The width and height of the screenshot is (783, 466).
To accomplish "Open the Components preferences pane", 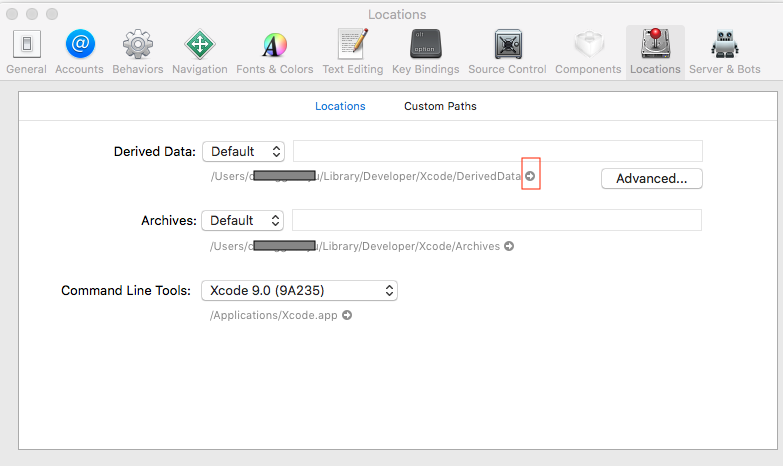I will (x=588, y=52).
